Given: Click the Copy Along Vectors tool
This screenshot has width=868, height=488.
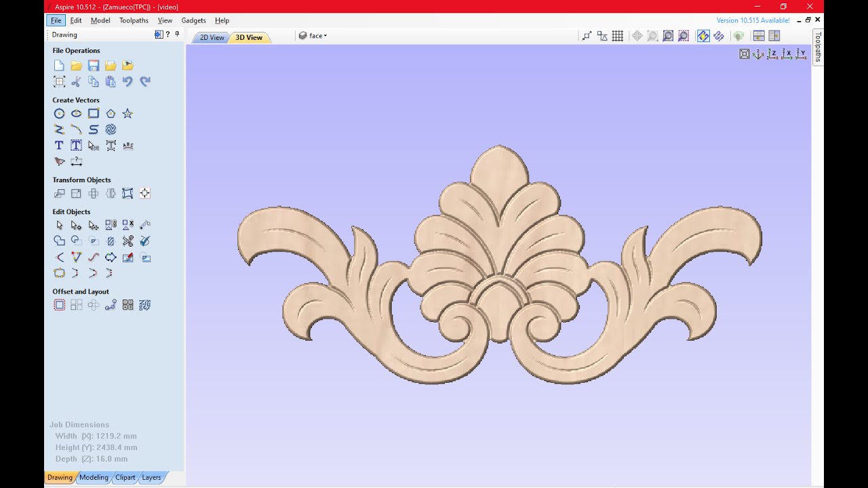Looking at the screenshot, I should click(111, 305).
